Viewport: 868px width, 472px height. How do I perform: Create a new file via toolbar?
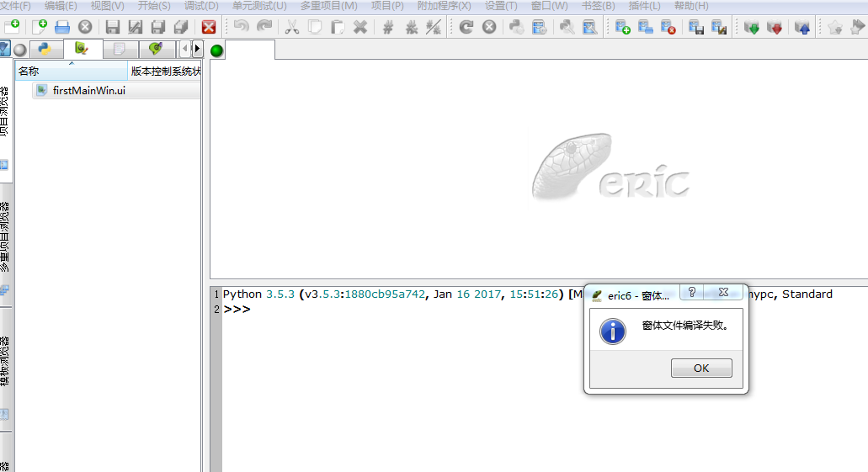[x=40, y=27]
